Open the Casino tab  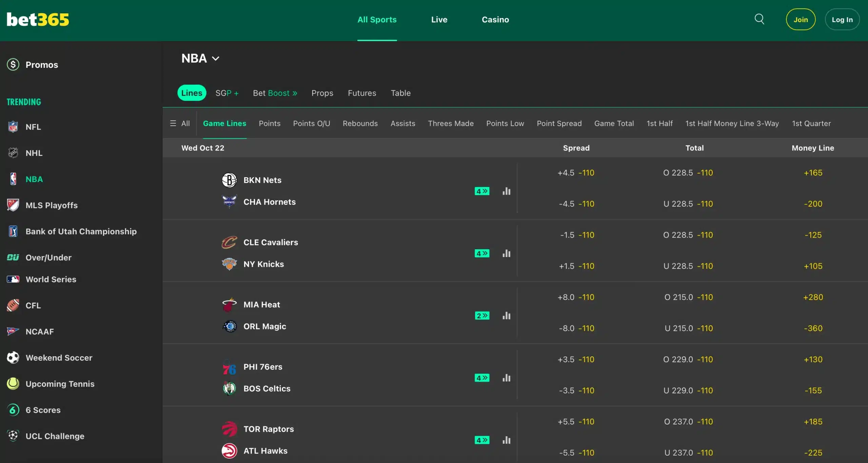pyautogui.click(x=495, y=19)
